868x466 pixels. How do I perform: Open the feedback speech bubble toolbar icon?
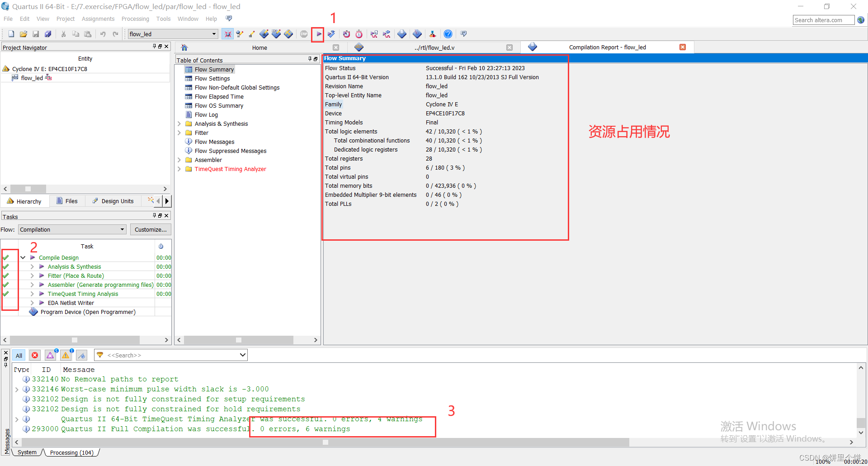[463, 34]
